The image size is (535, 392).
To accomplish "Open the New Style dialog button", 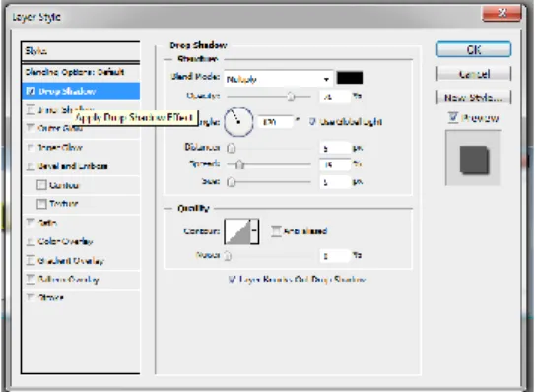I will [x=474, y=98].
